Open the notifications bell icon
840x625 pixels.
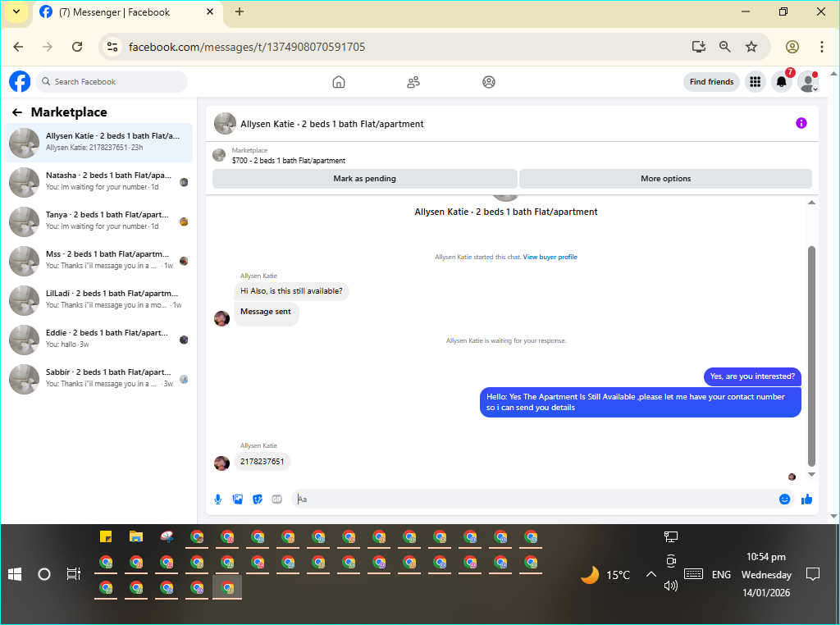click(782, 82)
